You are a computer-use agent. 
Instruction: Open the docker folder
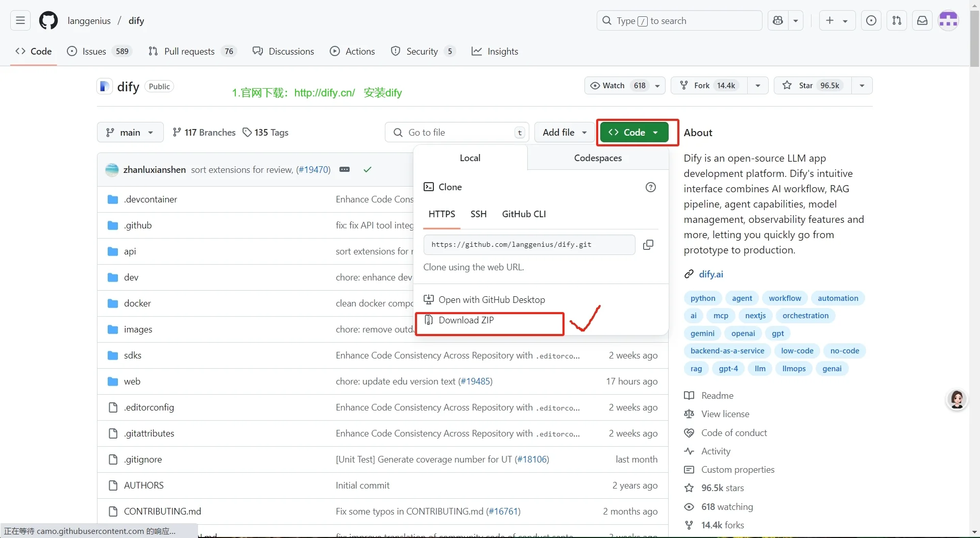(x=137, y=303)
